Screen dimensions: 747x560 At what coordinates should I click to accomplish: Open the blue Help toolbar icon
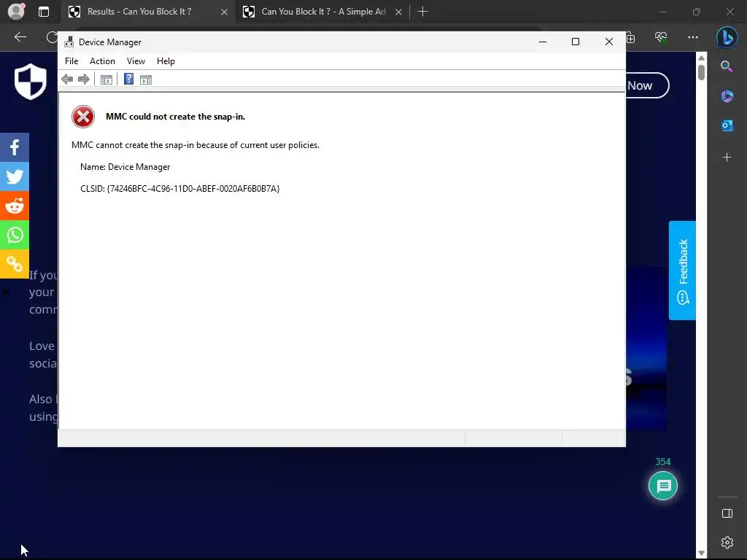point(128,79)
